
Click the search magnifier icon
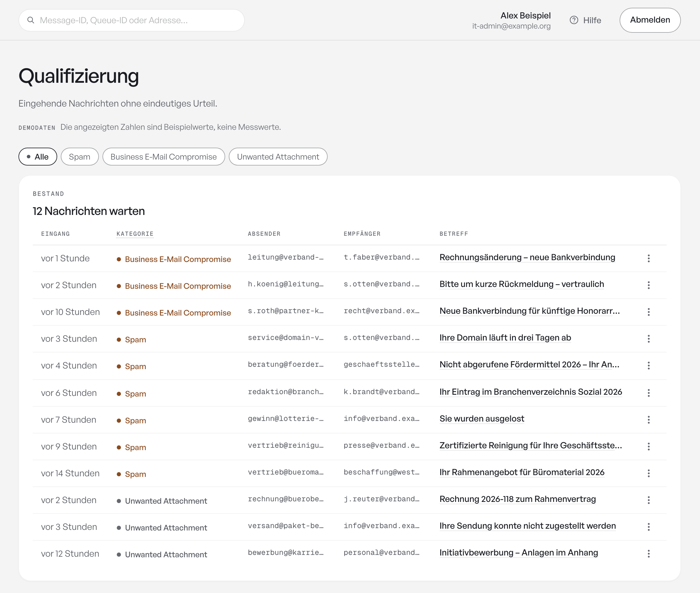(31, 20)
